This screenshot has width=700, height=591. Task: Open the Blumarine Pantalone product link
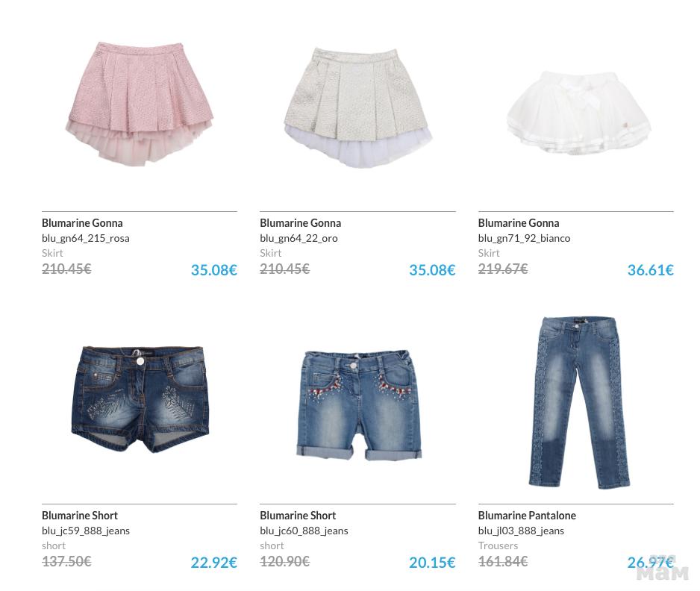coord(527,515)
